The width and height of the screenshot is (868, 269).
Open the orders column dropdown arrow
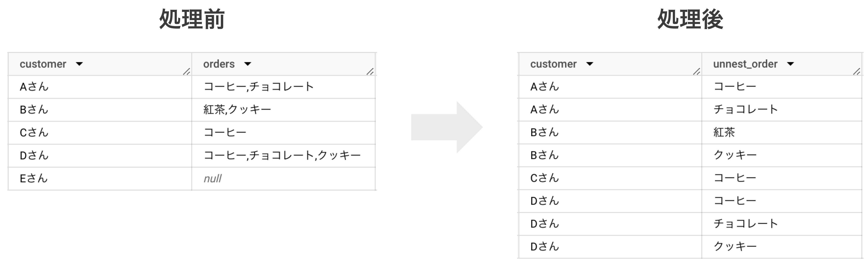coord(248,64)
